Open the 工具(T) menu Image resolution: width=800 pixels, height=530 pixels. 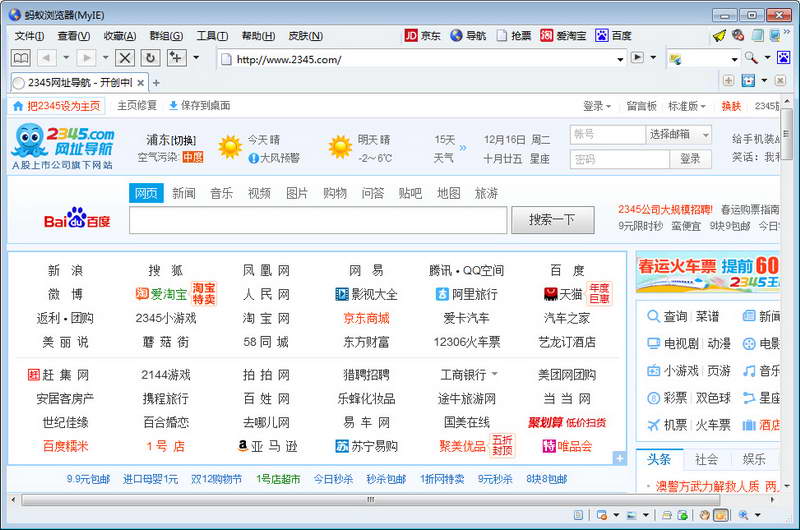pyautogui.click(x=212, y=36)
